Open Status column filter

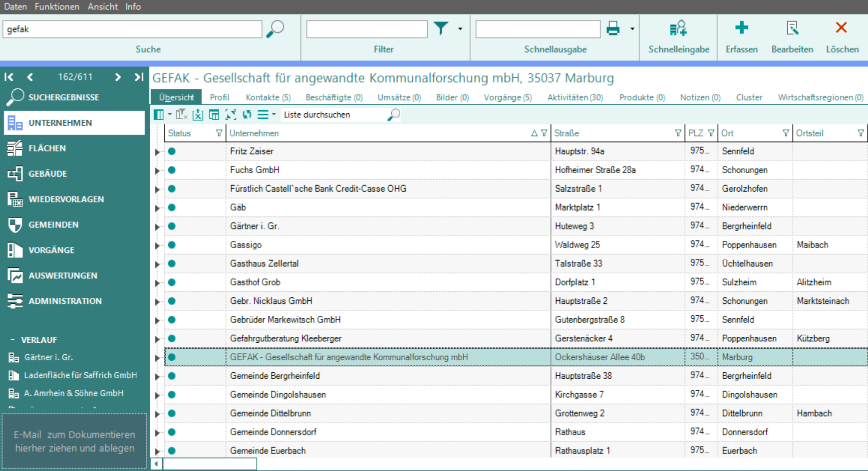(219, 133)
